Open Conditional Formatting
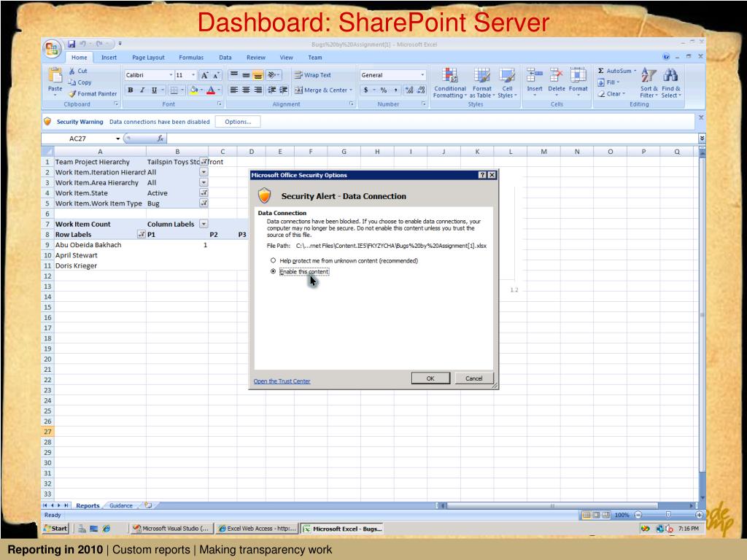This screenshot has width=747, height=560. click(450, 82)
